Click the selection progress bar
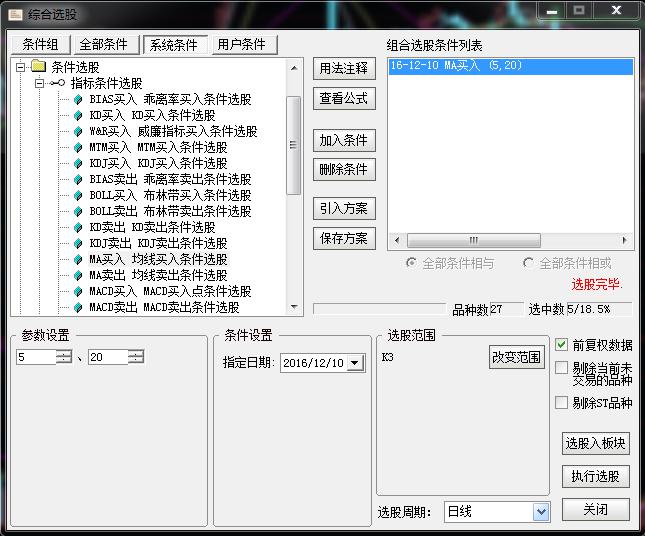Viewport: 645px width, 536px height. point(379,309)
